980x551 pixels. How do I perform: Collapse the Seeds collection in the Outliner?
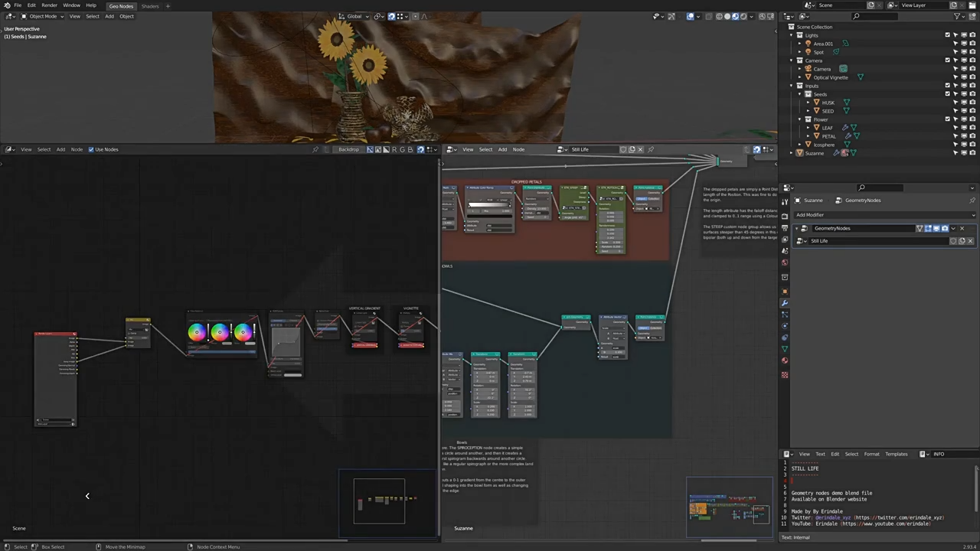tap(801, 94)
